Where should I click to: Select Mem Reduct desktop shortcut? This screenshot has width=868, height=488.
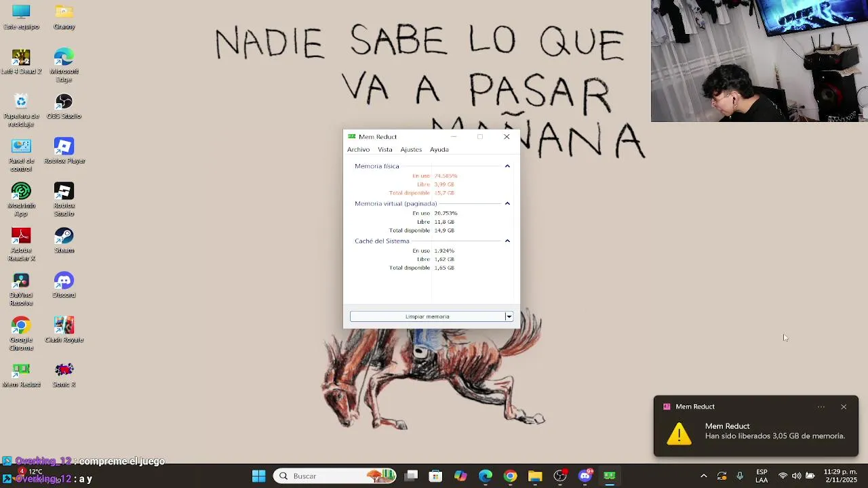(21, 375)
